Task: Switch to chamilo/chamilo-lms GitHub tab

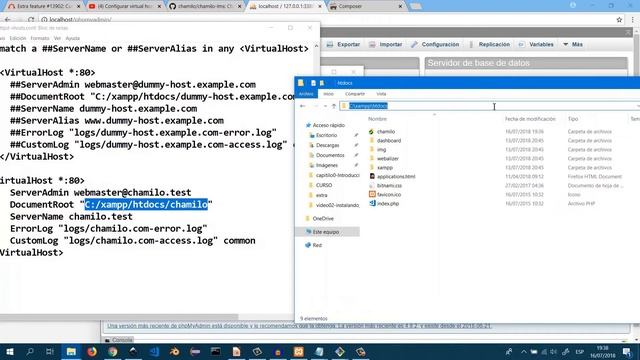Action: tap(205, 6)
